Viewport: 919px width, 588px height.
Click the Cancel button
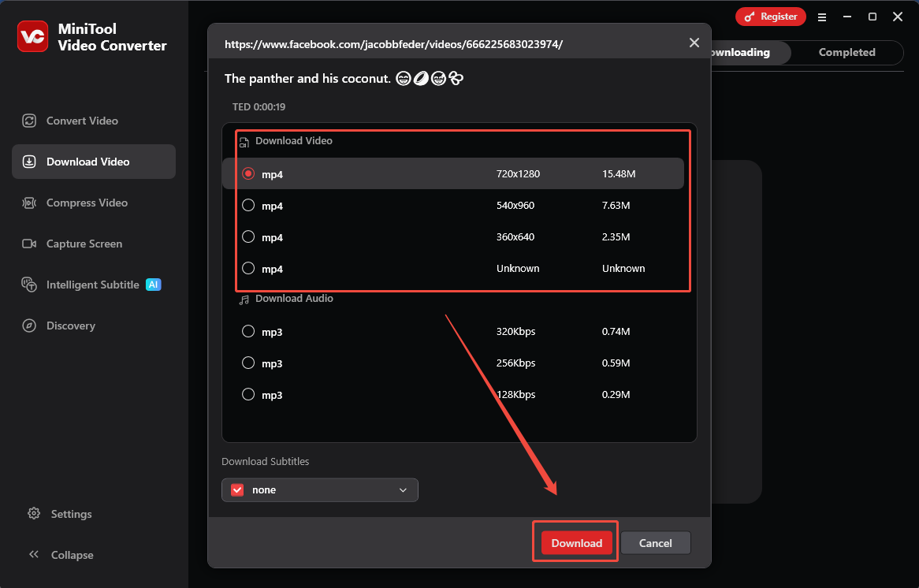click(x=655, y=542)
